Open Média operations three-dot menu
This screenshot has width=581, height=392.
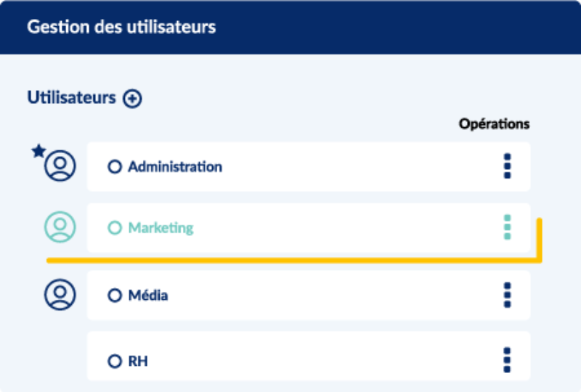coord(507,295)
